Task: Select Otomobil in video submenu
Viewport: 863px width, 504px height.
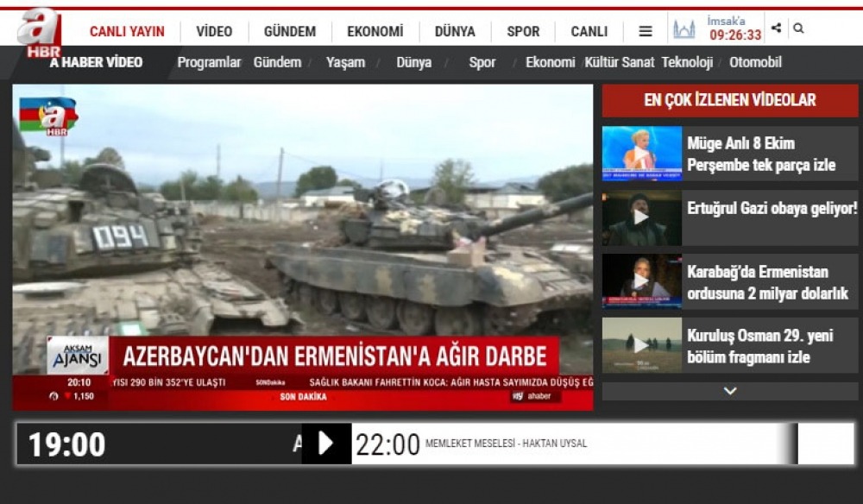Action: tap(755, 62)
